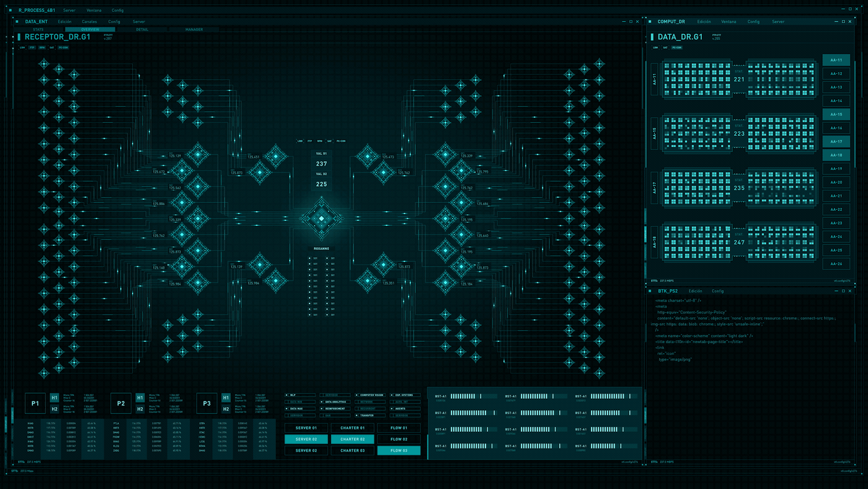Click the FLOW 03 button

coord(399,451)
